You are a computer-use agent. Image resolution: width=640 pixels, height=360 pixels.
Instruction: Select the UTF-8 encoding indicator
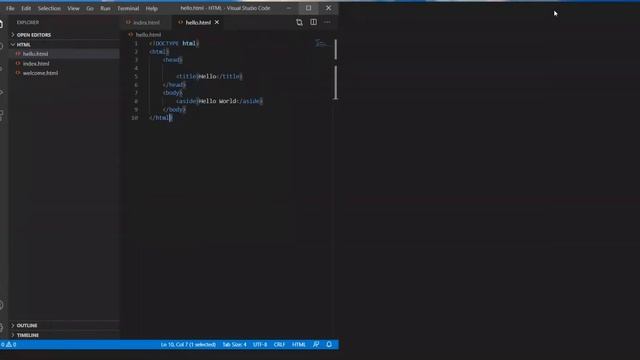point(260,344)
